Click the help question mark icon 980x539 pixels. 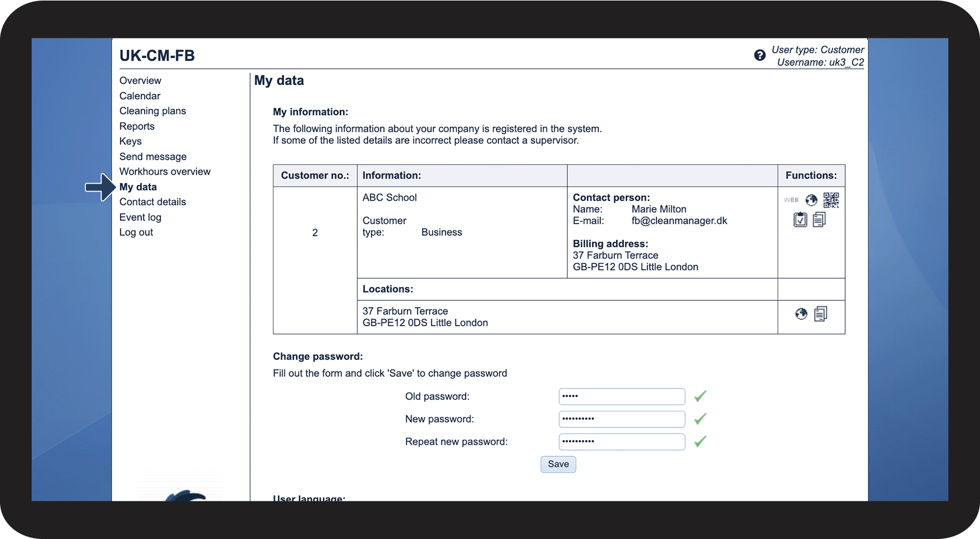[x=759, y=55]
